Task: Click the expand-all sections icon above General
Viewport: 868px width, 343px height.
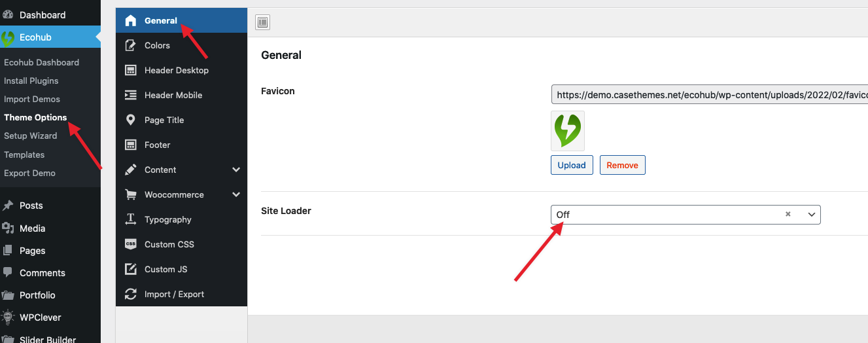Action: click(262, 22)
